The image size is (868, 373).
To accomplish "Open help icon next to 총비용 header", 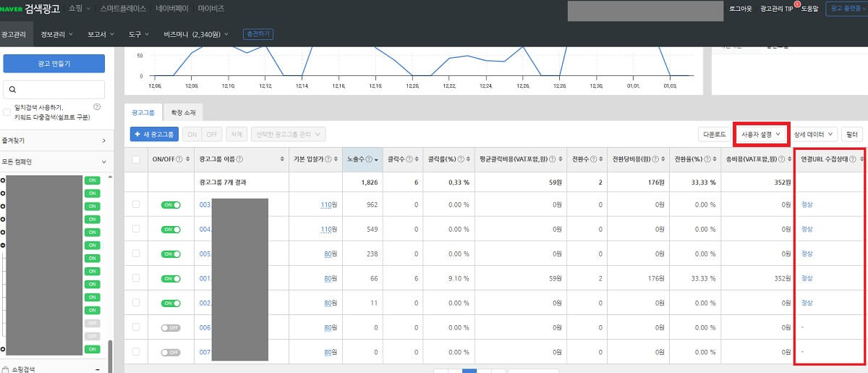I will tap(781, 159).
